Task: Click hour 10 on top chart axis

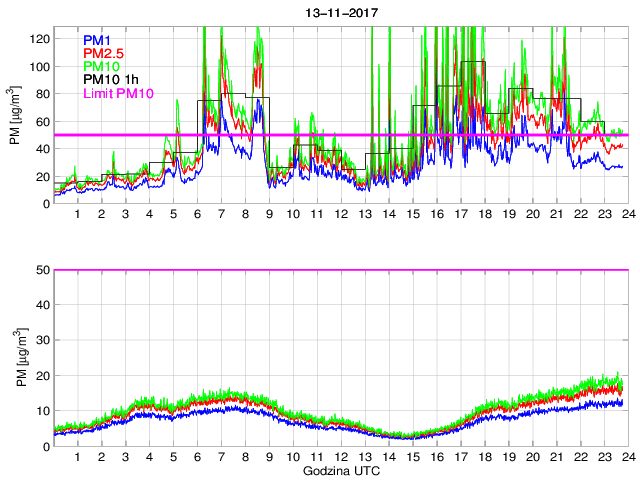Action: point(293,214)
